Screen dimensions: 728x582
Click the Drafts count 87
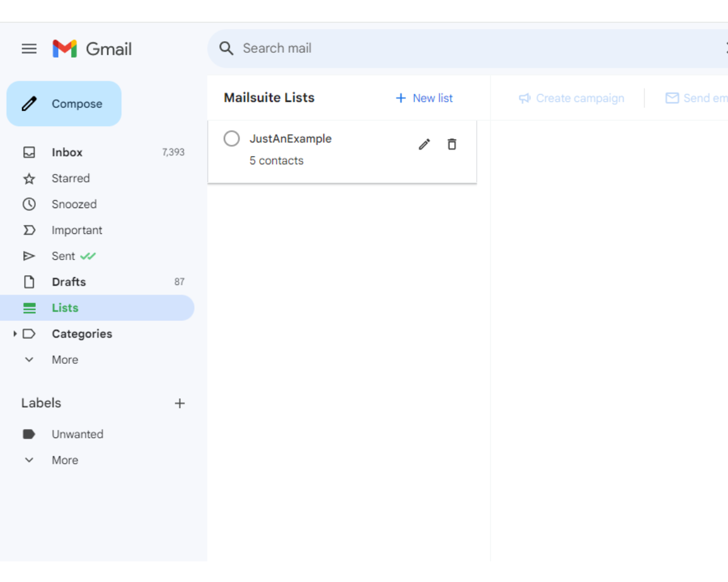(x=180, y=282)
